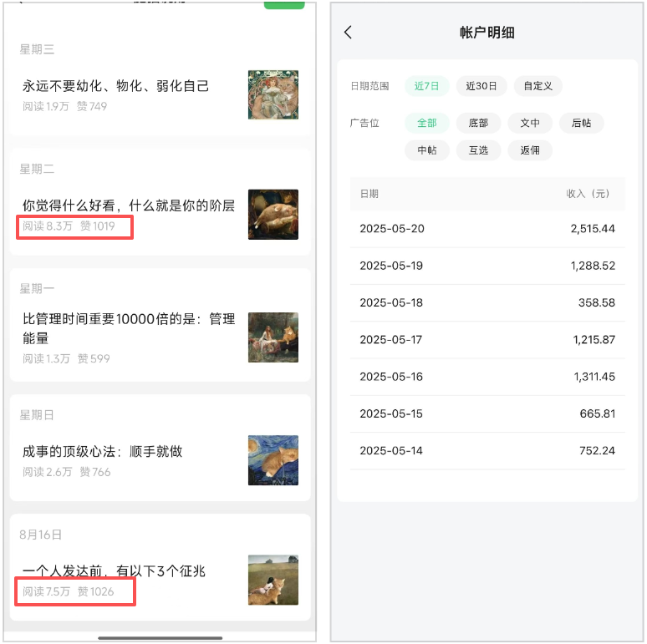Tap income amount 1,288.52
This screenshot has width=647, height=644.
(x=593, y=266)
